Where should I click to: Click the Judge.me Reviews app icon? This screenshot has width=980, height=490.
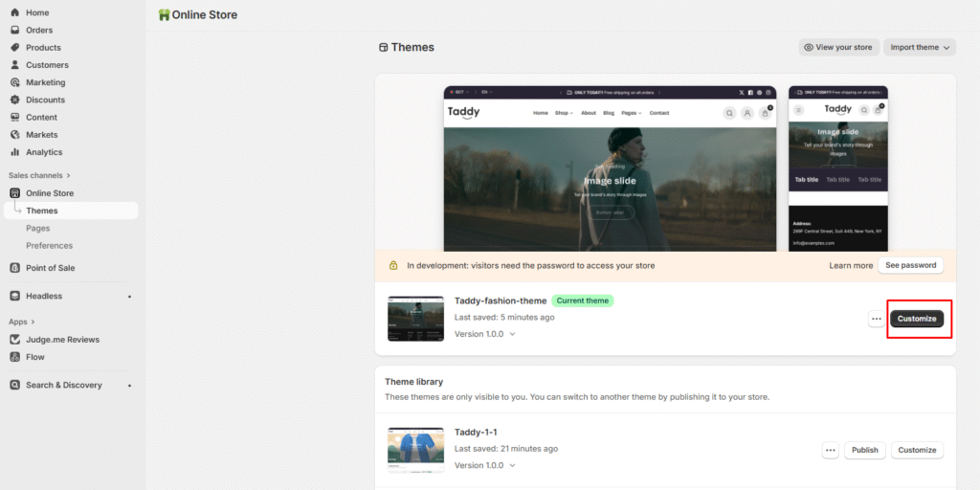[x=15, y=340]
